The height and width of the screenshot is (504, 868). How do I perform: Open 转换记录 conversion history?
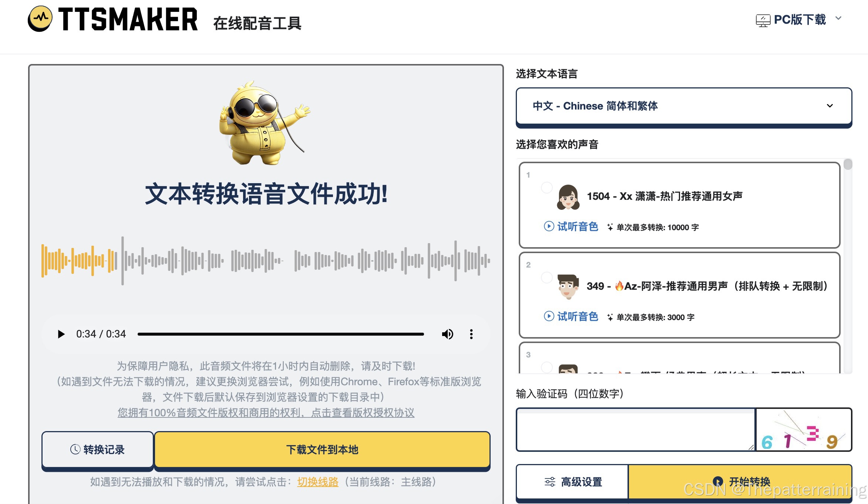pyautogui.click(x=97, y=450)
